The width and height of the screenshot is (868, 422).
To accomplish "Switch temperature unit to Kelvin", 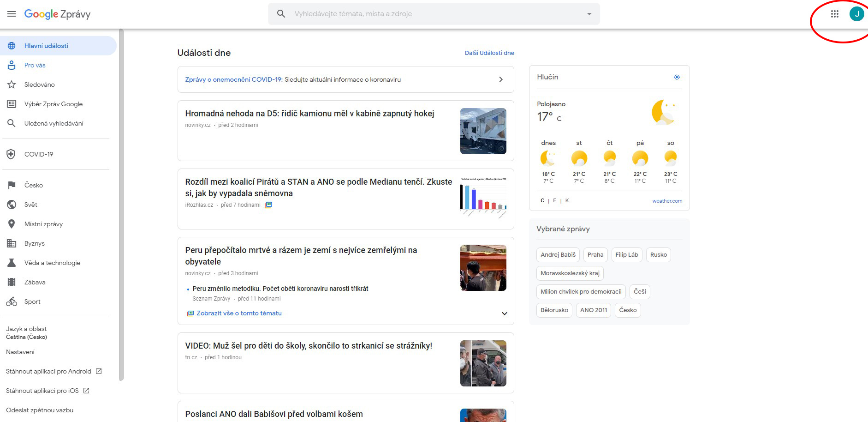I will (x=567, y=200).
